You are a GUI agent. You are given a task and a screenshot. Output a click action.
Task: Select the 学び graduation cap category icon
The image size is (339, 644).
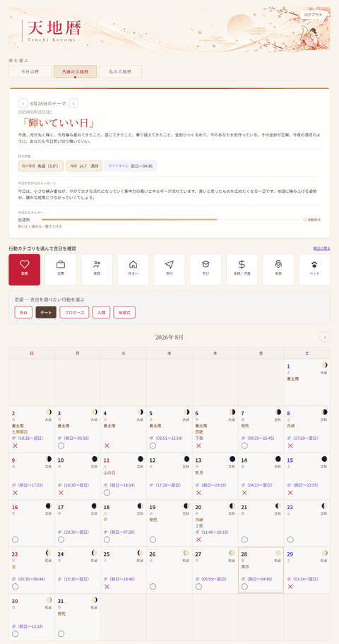coord(206,270)
